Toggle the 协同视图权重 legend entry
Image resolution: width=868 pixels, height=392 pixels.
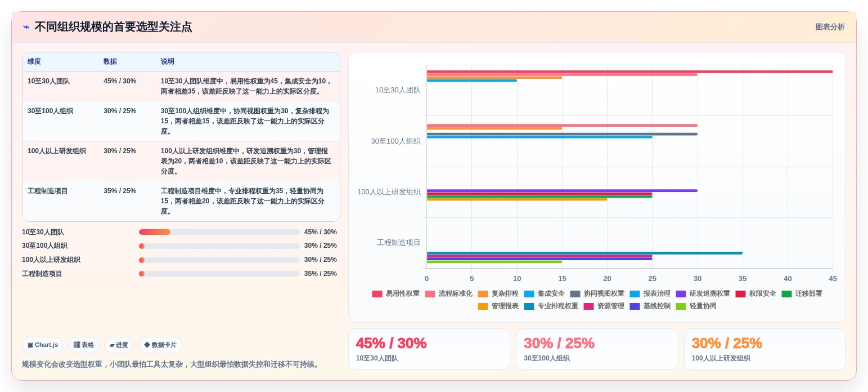click(x=597, y=294)
